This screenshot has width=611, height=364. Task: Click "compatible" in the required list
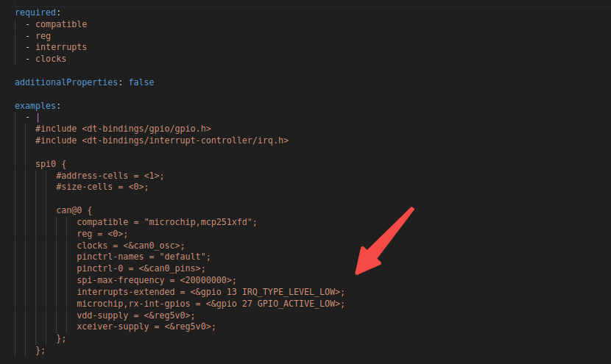[x=61, y=24]
